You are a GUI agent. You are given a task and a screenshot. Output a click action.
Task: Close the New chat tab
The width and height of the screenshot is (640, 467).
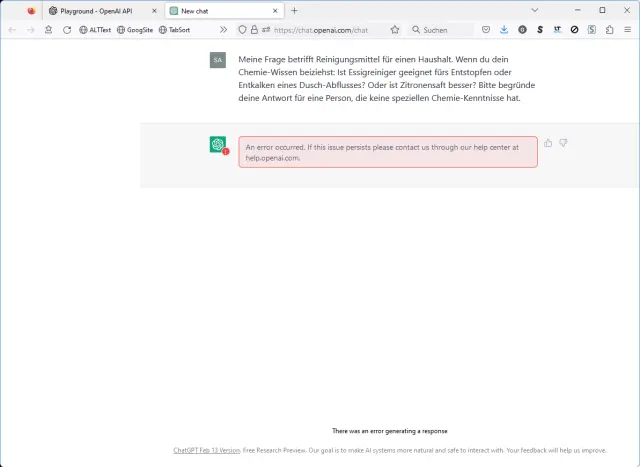coord(275,11)
